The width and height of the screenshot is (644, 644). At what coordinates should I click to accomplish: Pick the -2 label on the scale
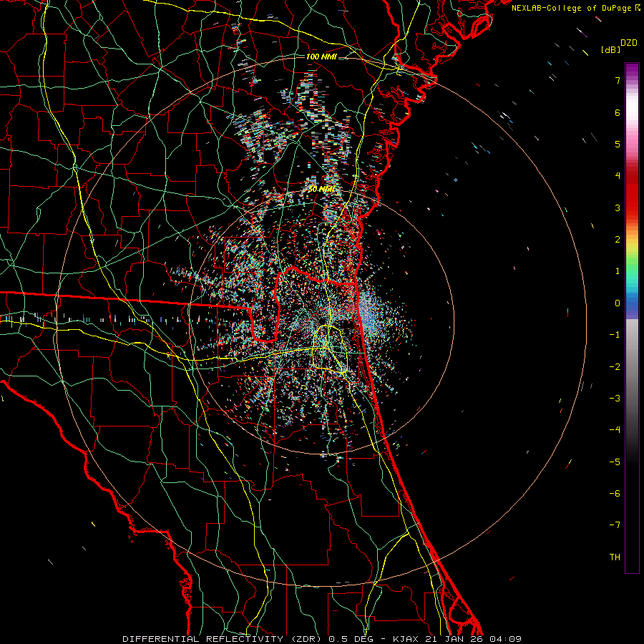tap(615, 367)
